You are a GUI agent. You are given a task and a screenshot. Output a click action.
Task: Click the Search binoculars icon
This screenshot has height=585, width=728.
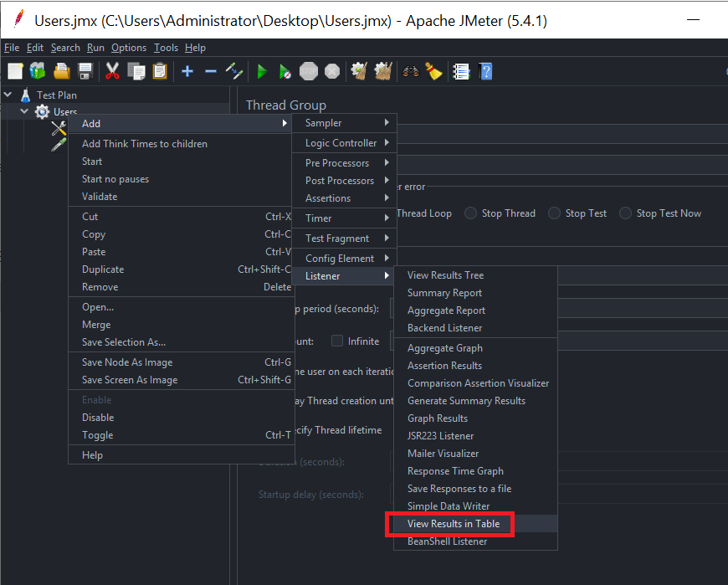[411, 71]
